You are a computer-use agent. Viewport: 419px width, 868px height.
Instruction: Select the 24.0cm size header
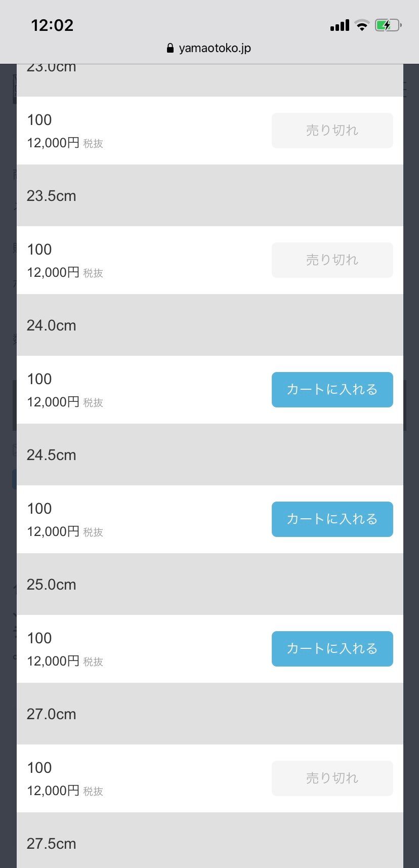pyautogui.click(x=210, y=325)
